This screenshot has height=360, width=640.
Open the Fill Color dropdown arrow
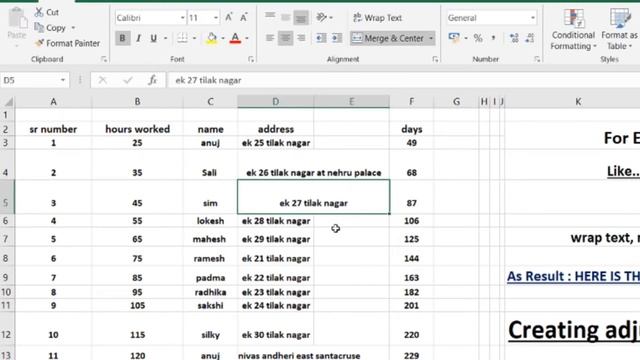(223, 38)
